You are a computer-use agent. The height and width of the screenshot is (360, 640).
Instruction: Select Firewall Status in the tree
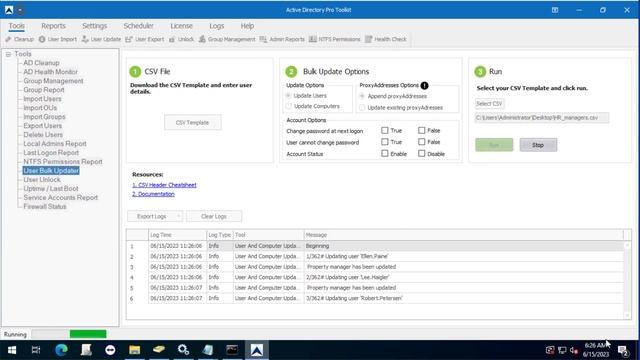(44, 207)
